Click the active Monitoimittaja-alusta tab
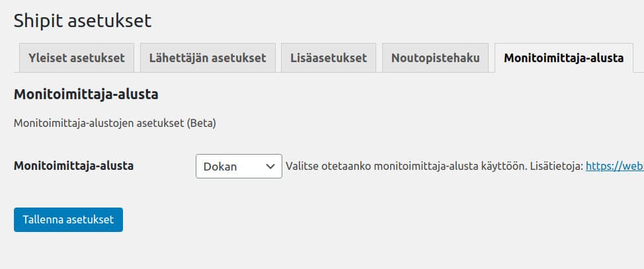Image resolution: width=644 pixels, height=269 pixels. click(563, 58)
